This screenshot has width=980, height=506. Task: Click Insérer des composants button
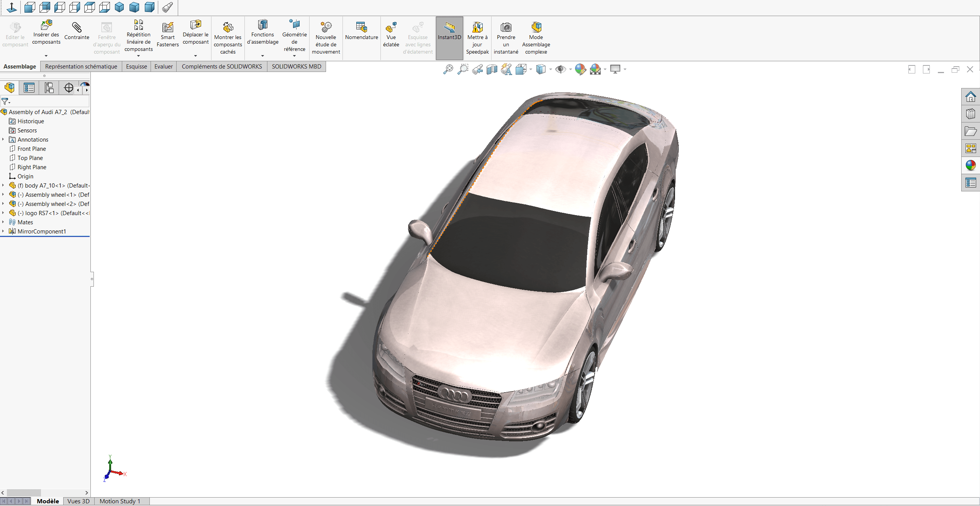point(46,33)
